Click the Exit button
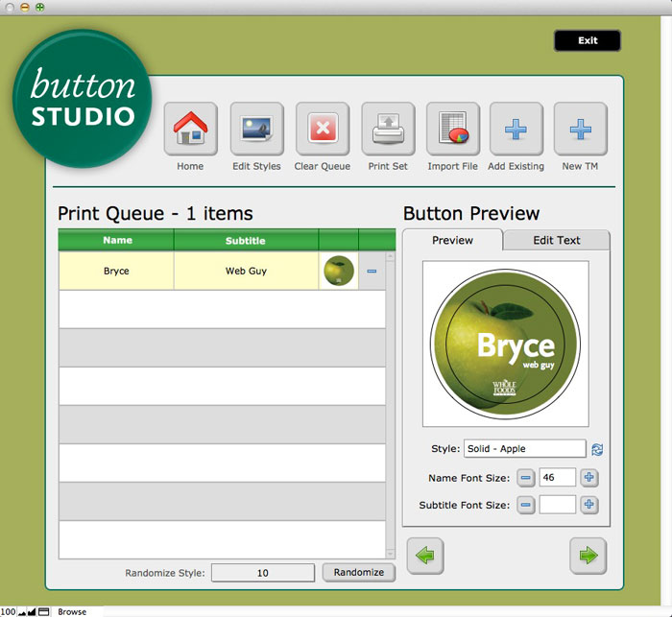The width and height of the screenshot is (672, 617). (x=588, y=40)
